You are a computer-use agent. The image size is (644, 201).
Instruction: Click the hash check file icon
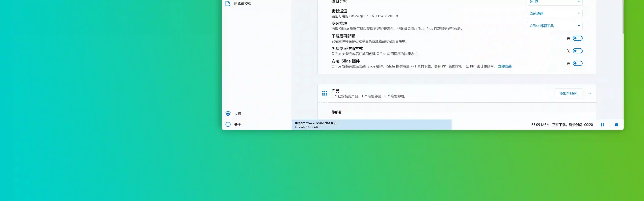[x=228, y=4]
